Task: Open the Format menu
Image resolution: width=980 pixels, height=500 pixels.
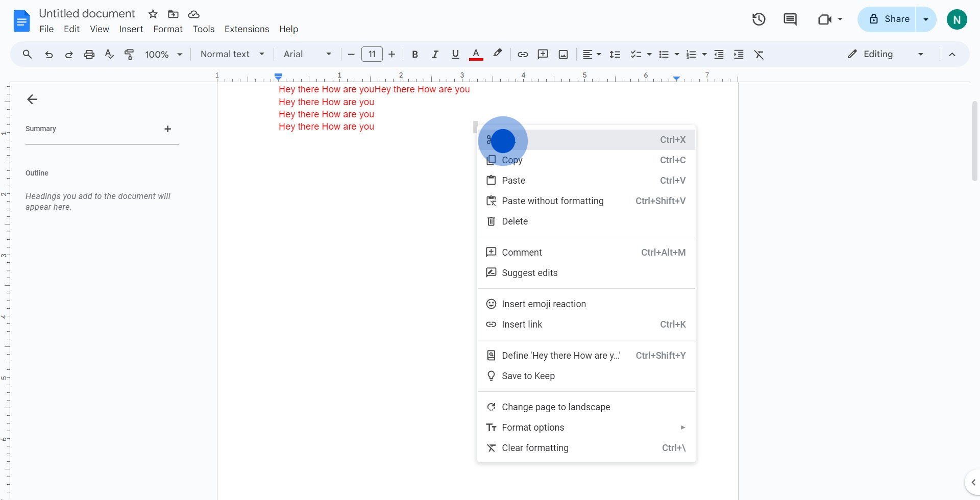Action: (x=168, y=29)
